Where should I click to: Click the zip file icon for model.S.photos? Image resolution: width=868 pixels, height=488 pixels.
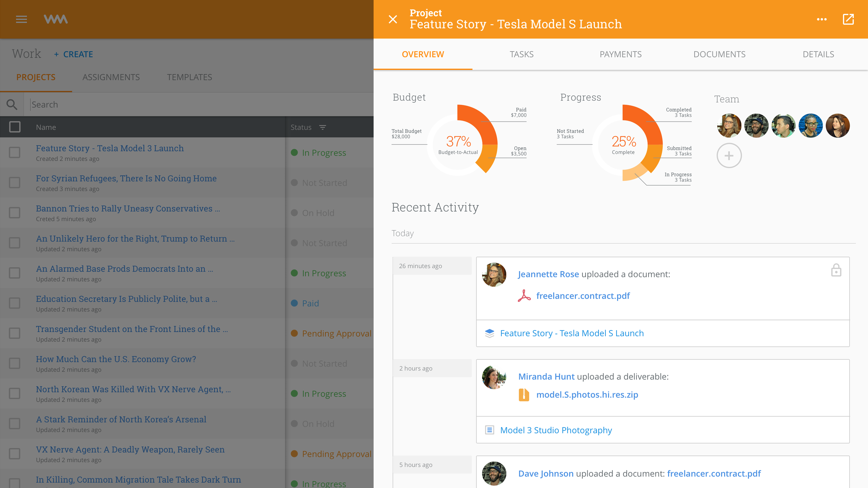[x=524, y=395]
